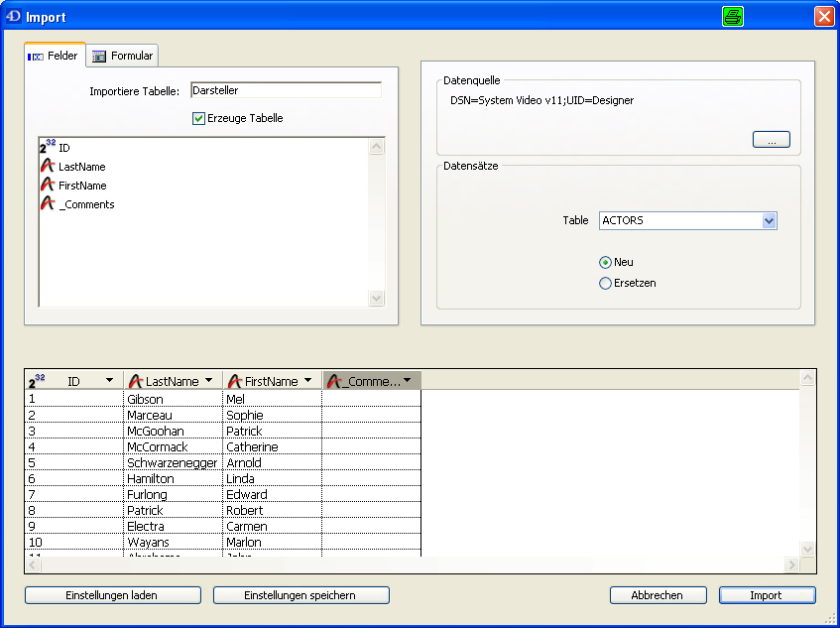Click the Formular tab's form icon
Viewport: 840px width, 628px height.
click(x=99, y=57)
